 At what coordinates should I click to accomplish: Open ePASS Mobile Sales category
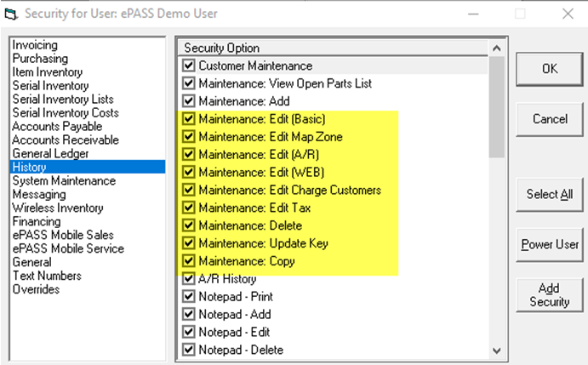click(63, 235)
